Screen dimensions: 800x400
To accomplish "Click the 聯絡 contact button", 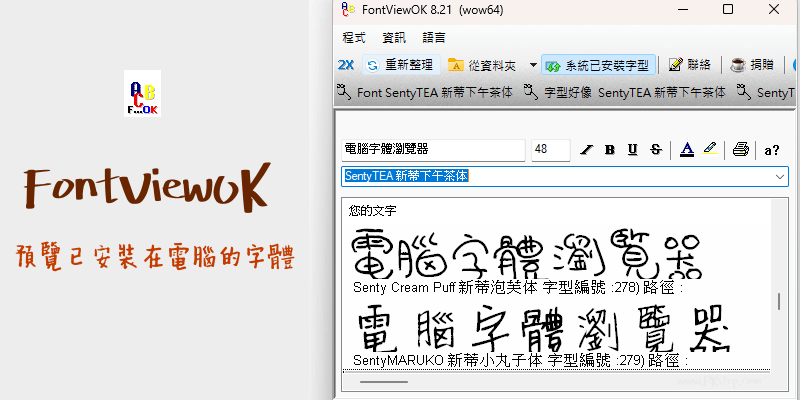I will (x=689, y=64).
